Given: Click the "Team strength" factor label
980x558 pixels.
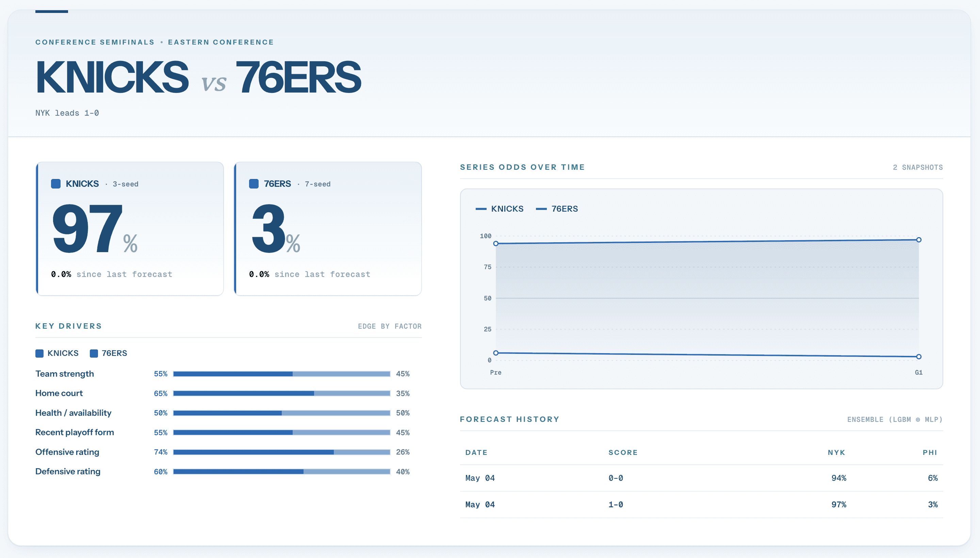Looking at the screenshot, I should [64, 374].
